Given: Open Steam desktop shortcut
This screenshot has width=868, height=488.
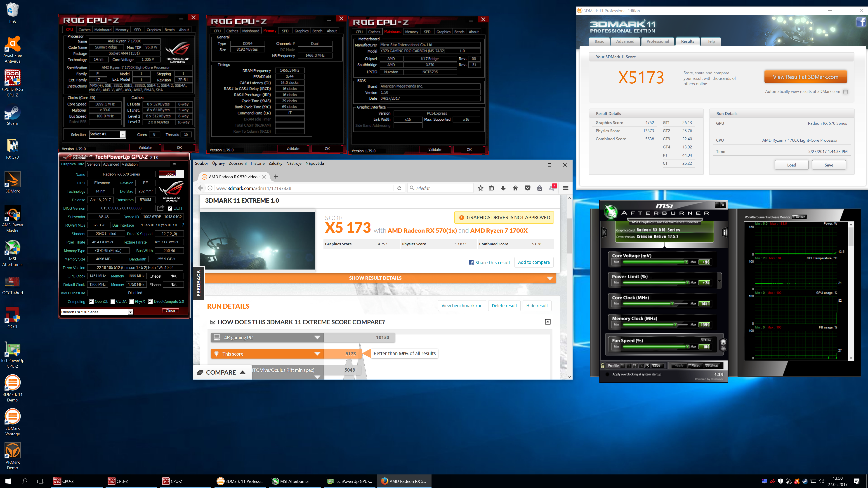Looking at the screenshot, I should 12,115.
